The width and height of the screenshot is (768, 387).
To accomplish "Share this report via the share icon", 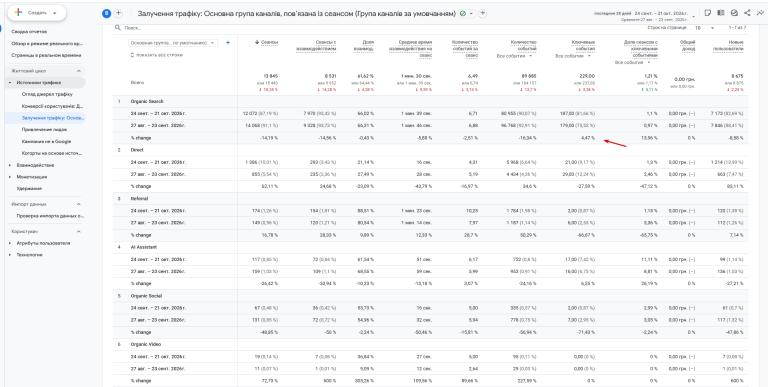I will [x=747, y=13].
